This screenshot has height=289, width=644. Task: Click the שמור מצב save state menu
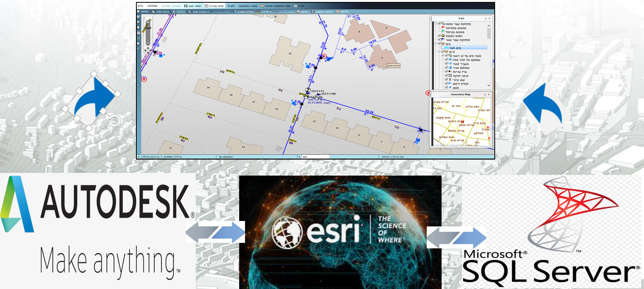[x=193, y=6]
